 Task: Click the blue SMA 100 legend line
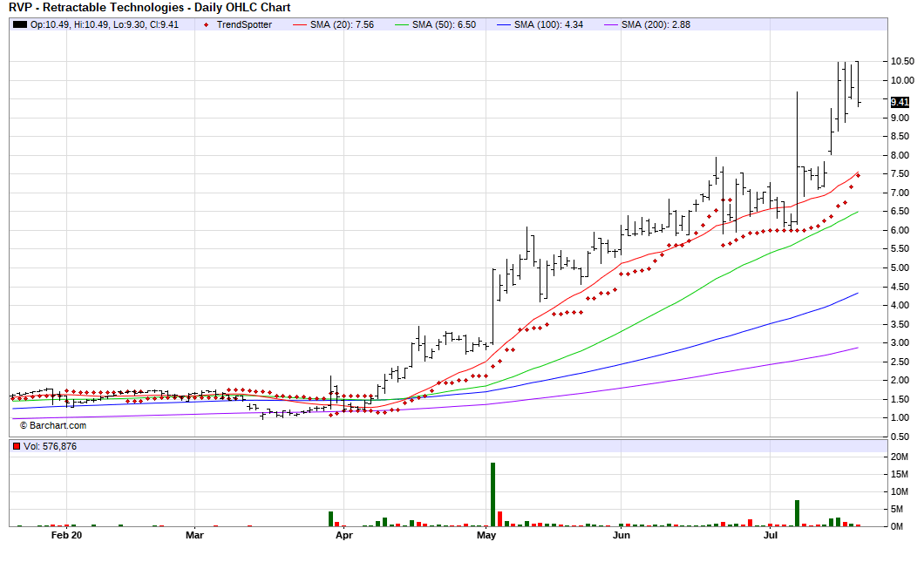pos(503,24)
